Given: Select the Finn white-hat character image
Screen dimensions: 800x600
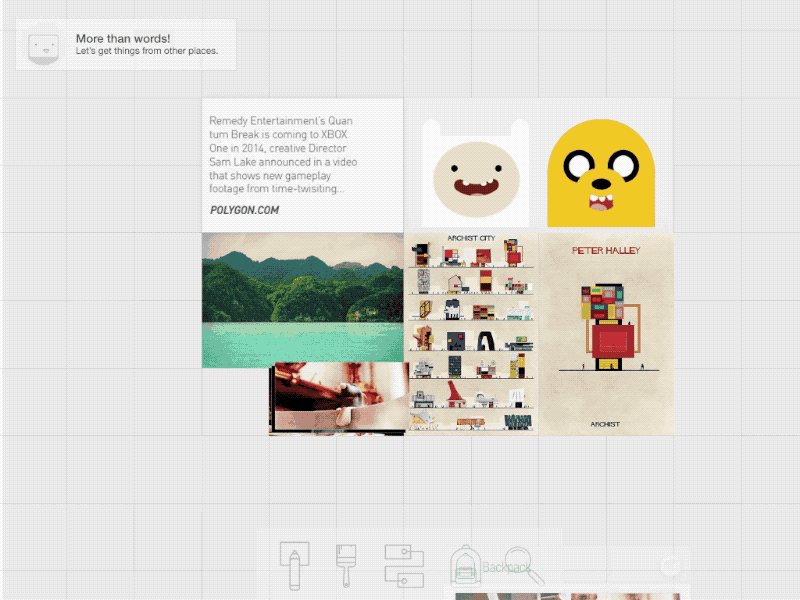Looking at the screenshot, I should (476, 172).
